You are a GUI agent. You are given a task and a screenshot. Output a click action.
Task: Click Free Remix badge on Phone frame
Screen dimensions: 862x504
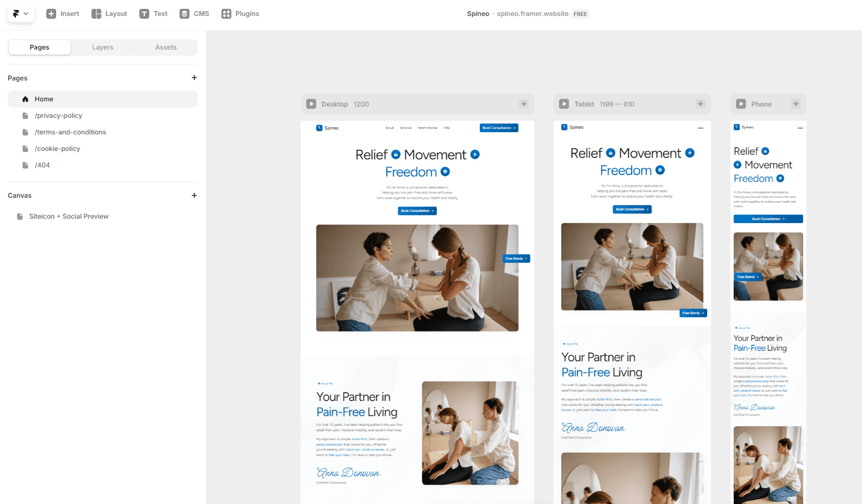748,277
